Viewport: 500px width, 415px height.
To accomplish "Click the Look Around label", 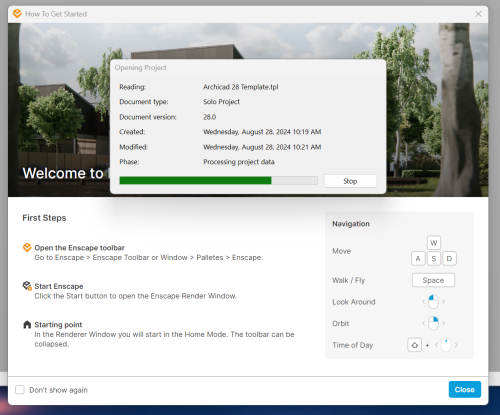I will click(x=354, y=302).
